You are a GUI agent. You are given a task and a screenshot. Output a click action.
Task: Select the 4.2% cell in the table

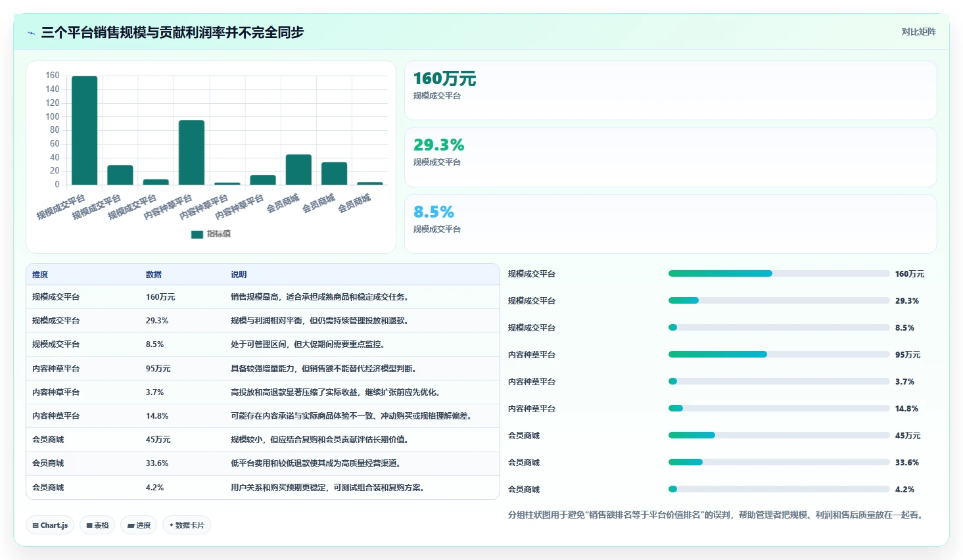(154, 488)
